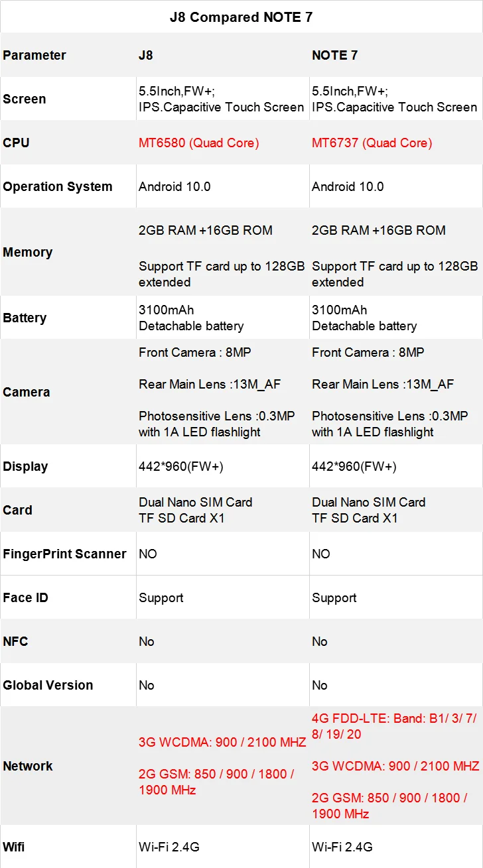Click the 'J8 Compared NOTE 7' title
The height and width of the screenshot is (868, 483).
click(241, 17)
